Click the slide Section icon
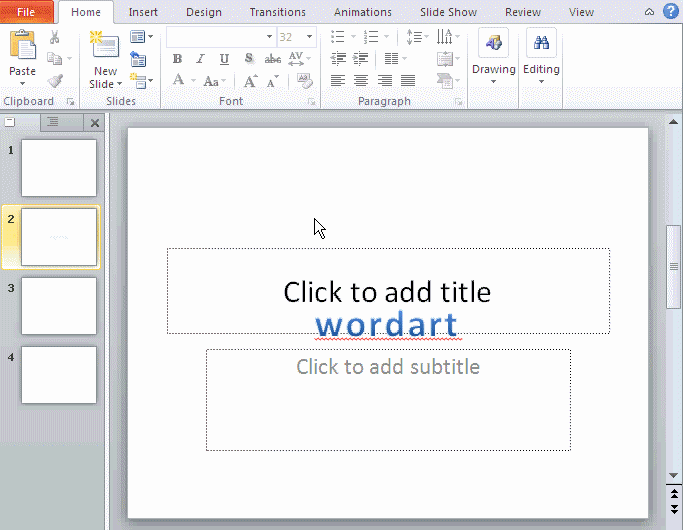683x530 pixels. pyautogui.click(x=138, y=81)
